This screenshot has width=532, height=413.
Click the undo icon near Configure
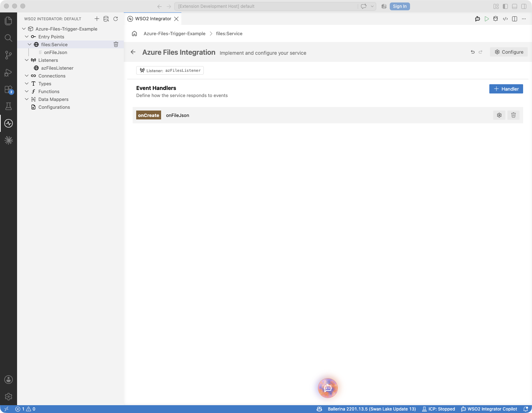point(473,52)
